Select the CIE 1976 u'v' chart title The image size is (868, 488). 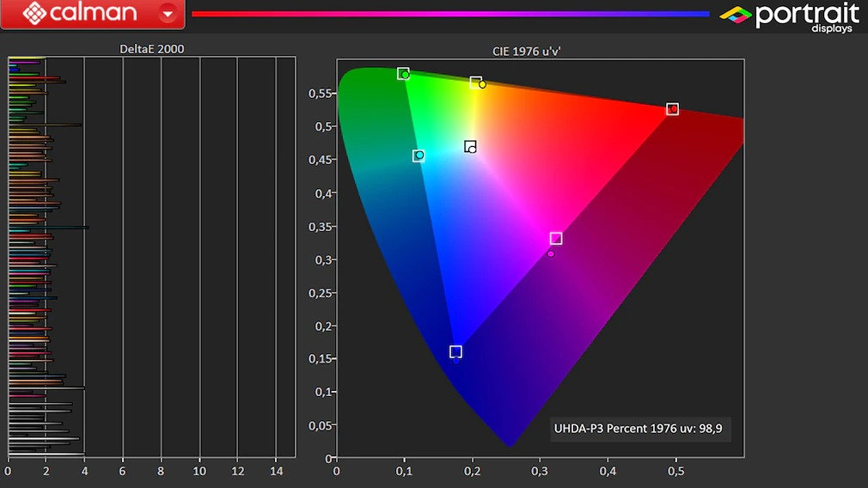(527, 52)
